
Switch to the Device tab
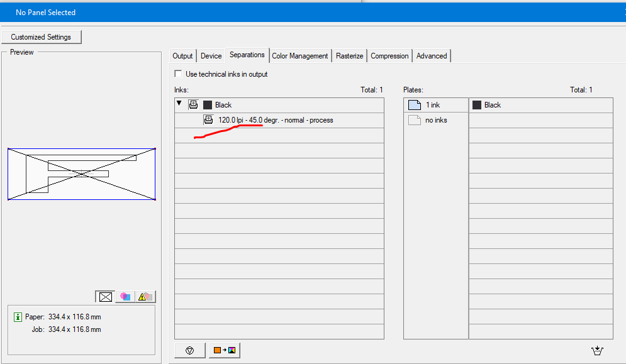point(211,56)
